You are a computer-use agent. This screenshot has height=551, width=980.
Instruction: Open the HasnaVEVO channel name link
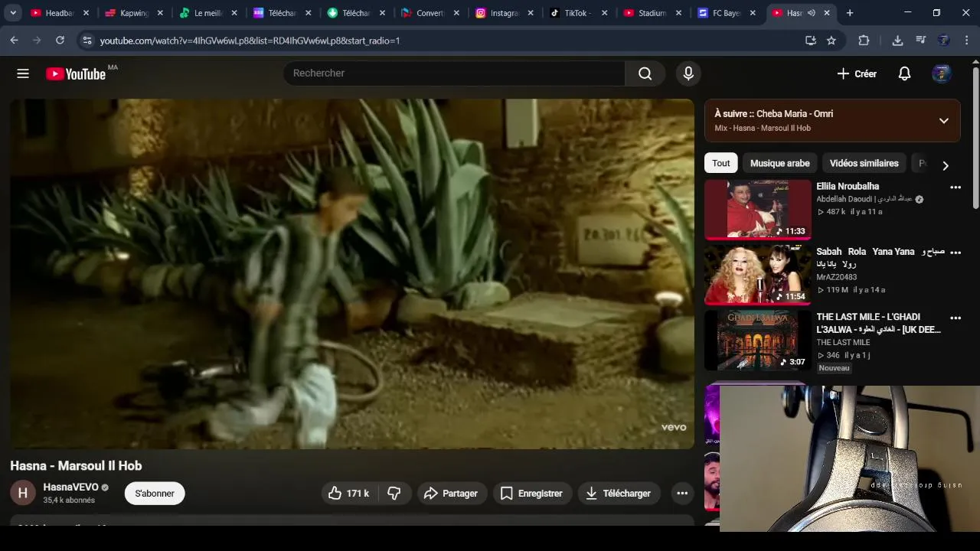[x=70, y=487]
